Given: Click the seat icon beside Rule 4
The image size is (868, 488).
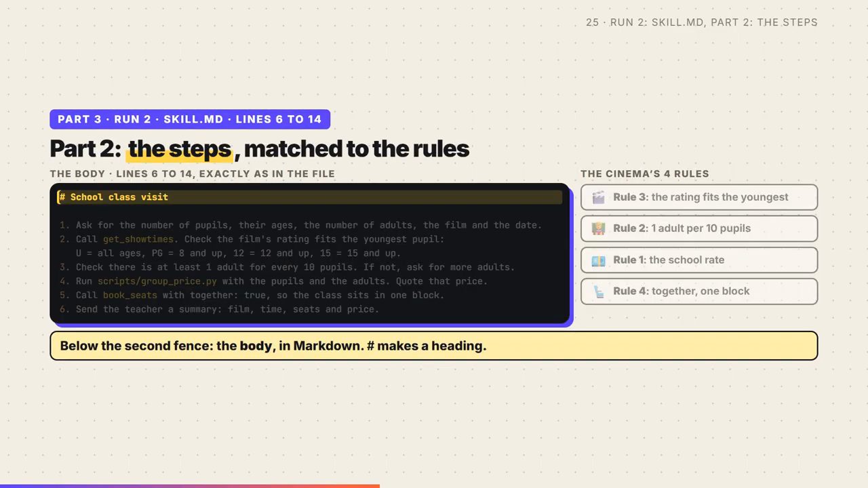Looking at the screenshot, I should (x=598, y=291).
